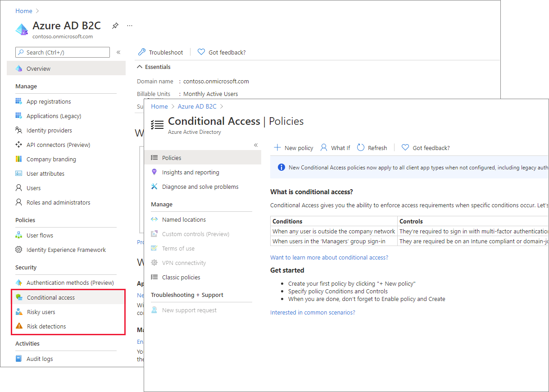Click the Search (Ctrl+/) input field

pyautogui.click(x=63, y=52)
